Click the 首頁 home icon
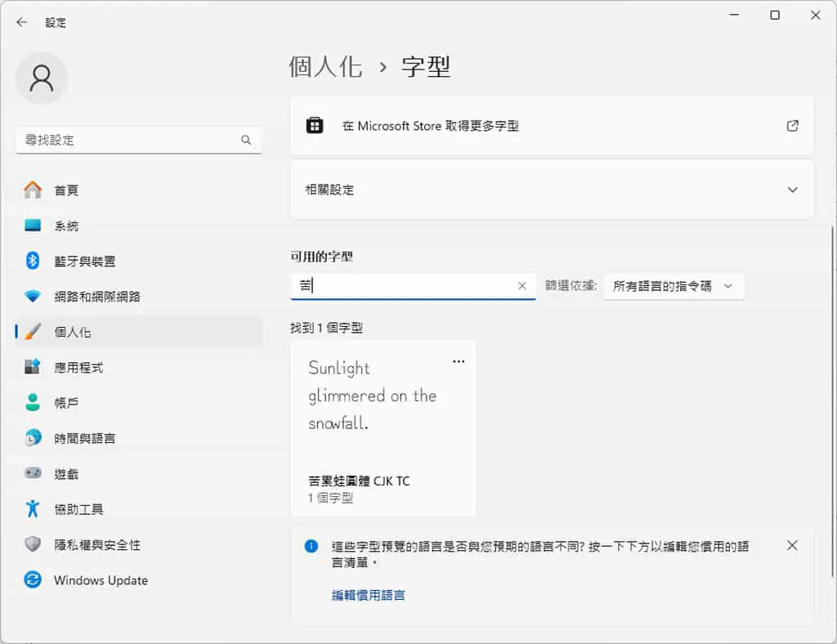 [x=33, y=190]
